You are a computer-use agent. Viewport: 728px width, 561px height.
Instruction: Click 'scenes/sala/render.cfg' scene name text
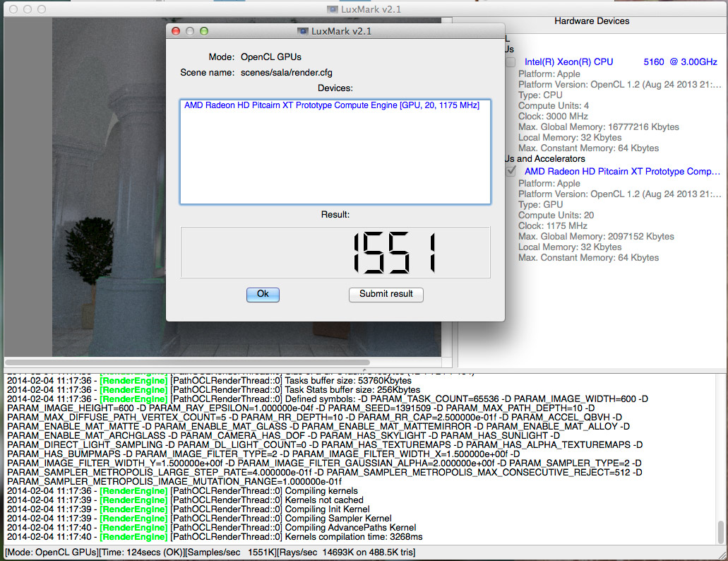click(x=287, y=73)
